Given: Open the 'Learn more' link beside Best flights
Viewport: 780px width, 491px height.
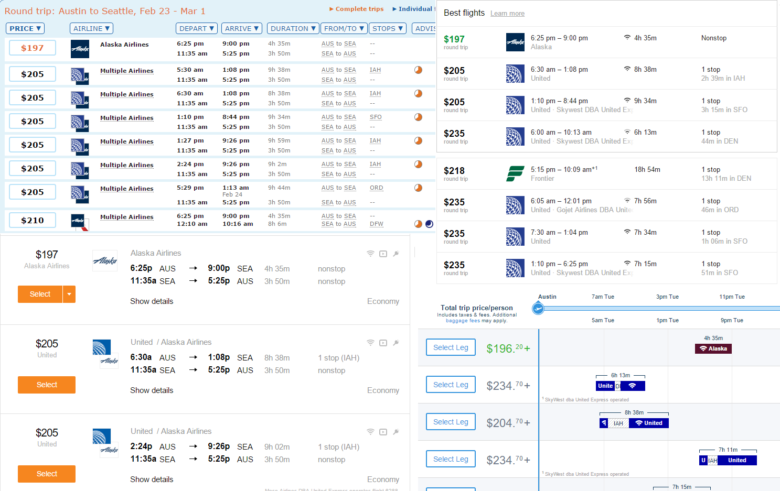Looking at the screenshot, I should click(508, 14).
